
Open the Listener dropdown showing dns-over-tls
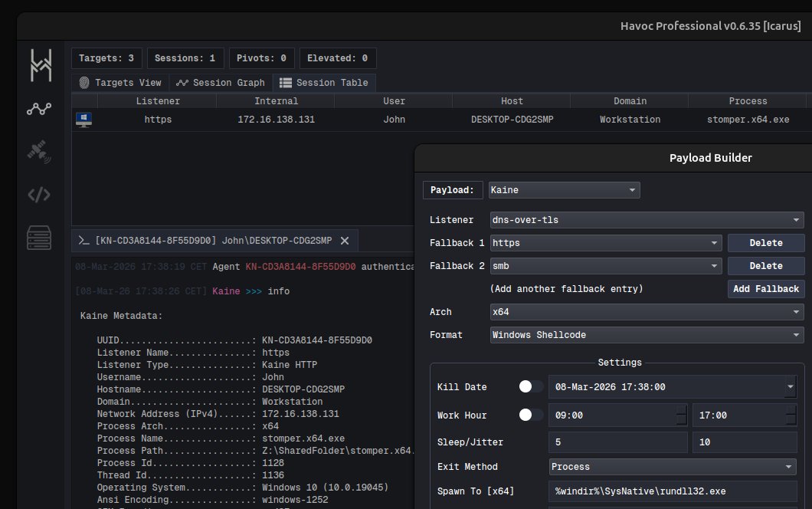coord(647,220)
